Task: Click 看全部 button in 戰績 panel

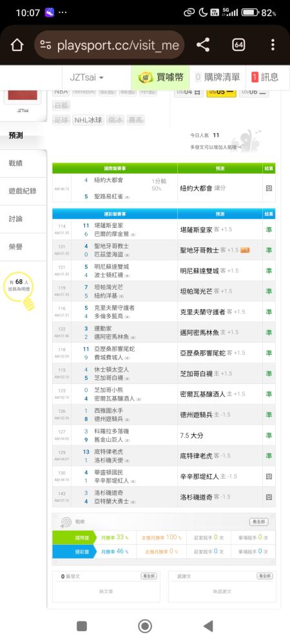Action: [x=259, y=522]
